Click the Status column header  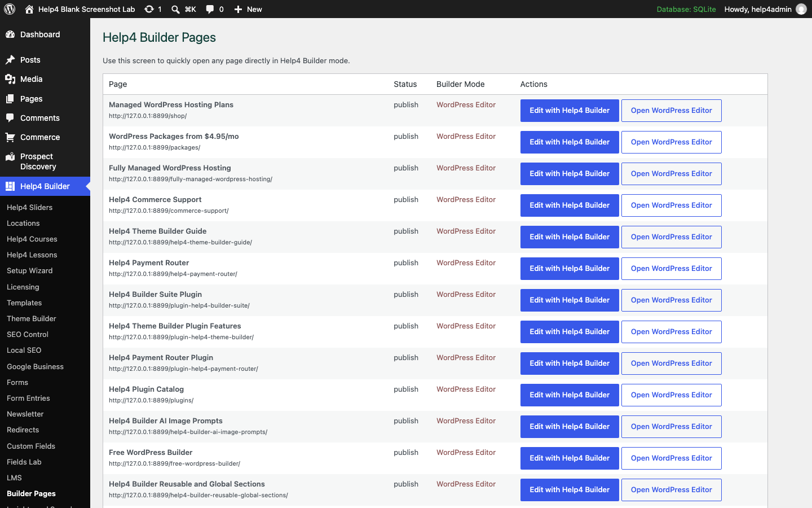[x=405, y=84]
